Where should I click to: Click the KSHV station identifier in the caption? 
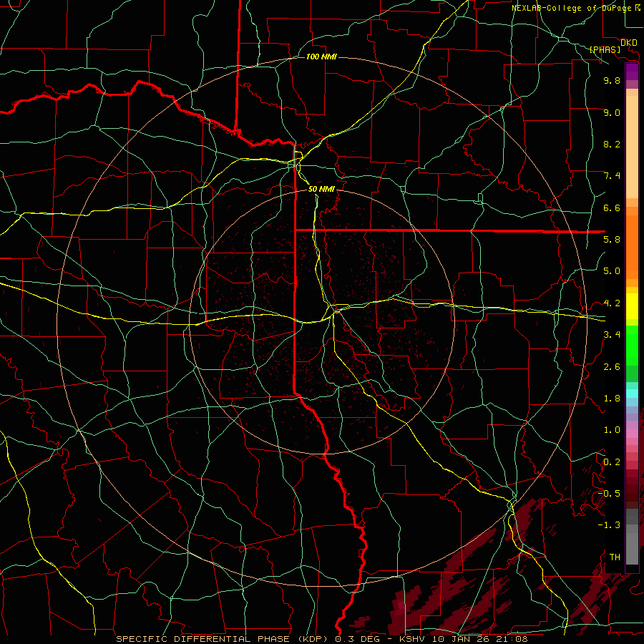click(x=414, y=639)
